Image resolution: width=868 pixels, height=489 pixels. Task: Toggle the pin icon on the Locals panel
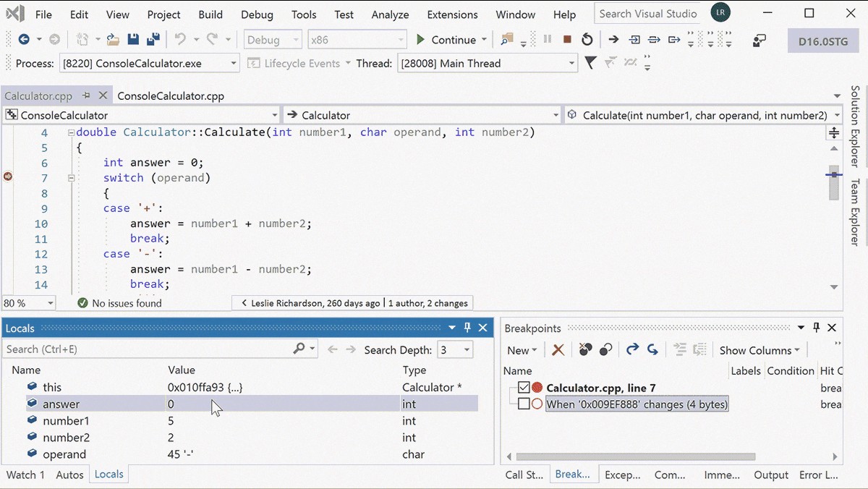(467, 328)
